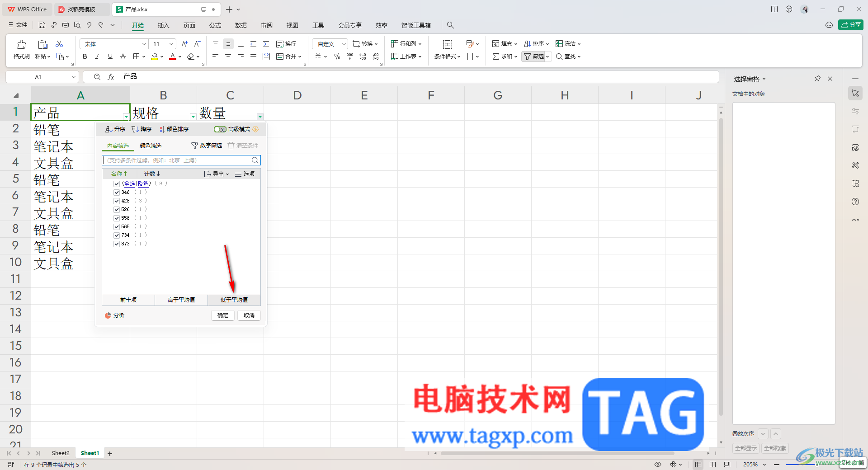Screen dimensions: 868x470
Task: Open the File (文件) menu
Action: pyautogui.click(x=18, y=25)
